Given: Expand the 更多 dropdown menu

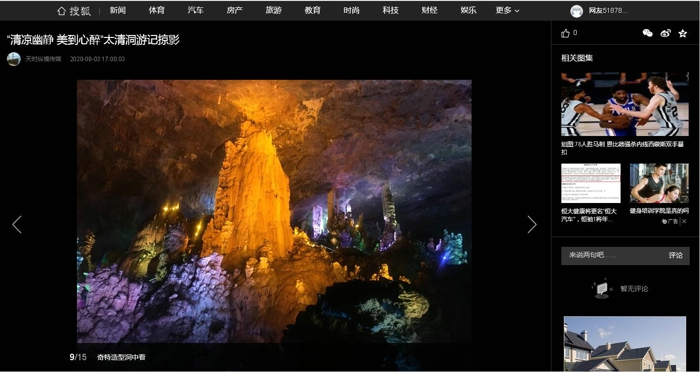Looking at the screenshot, I should click(507, 11).
